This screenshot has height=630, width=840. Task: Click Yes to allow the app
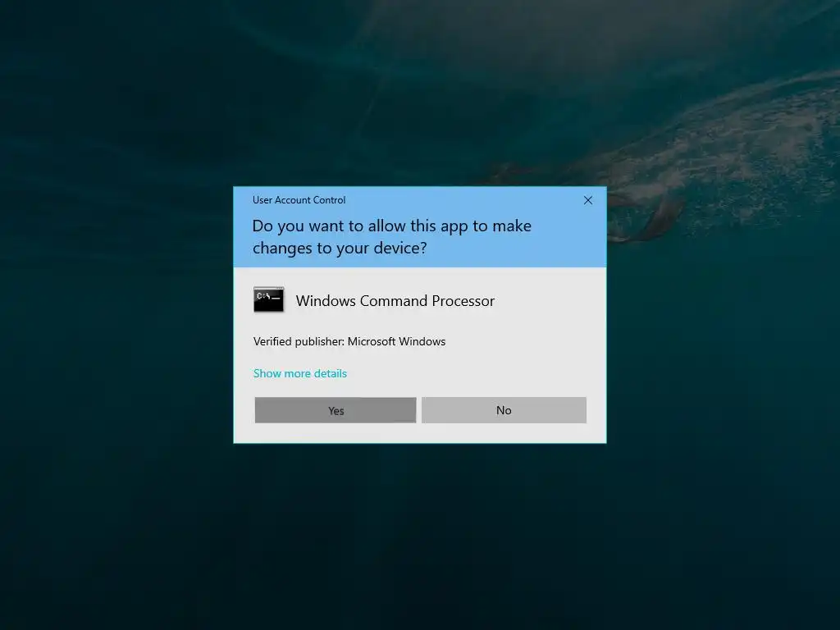click(x=336, y=410)
